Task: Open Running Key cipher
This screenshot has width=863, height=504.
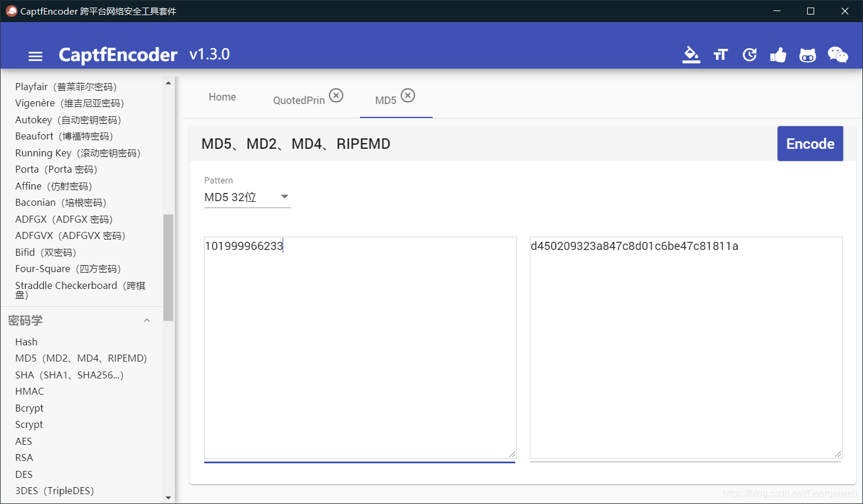Action: coord(78,153)
